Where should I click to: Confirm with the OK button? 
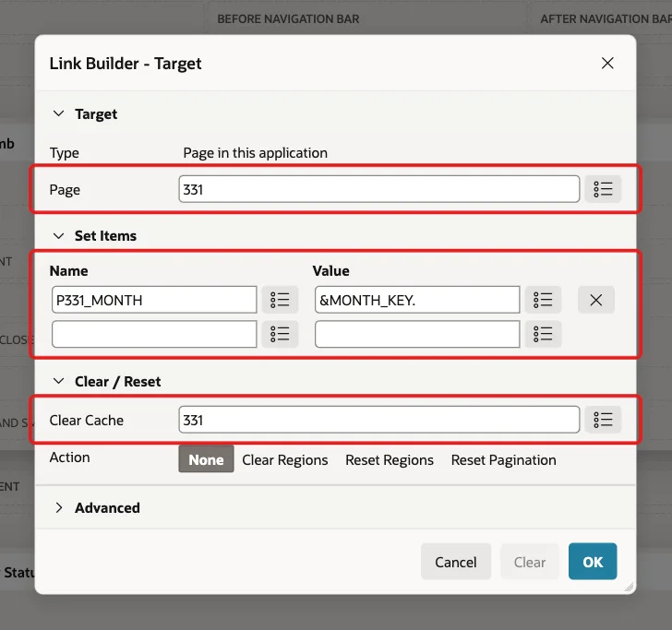click(593, 562)
